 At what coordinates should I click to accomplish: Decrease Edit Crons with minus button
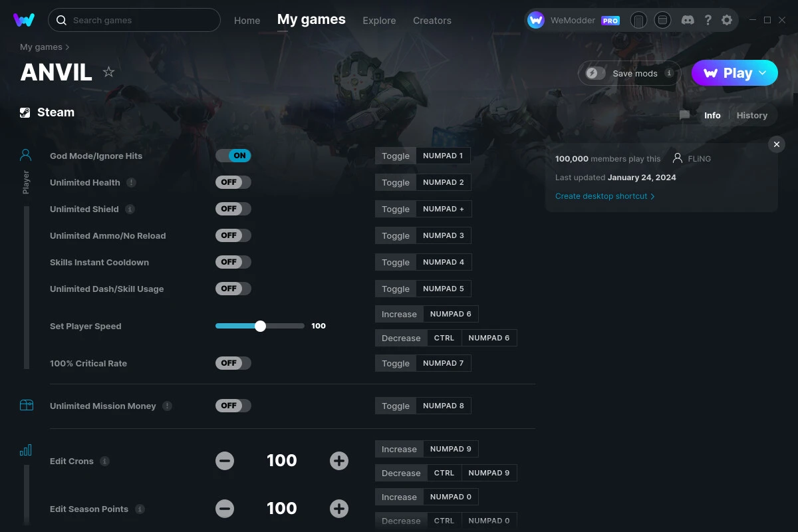(225, 461)
